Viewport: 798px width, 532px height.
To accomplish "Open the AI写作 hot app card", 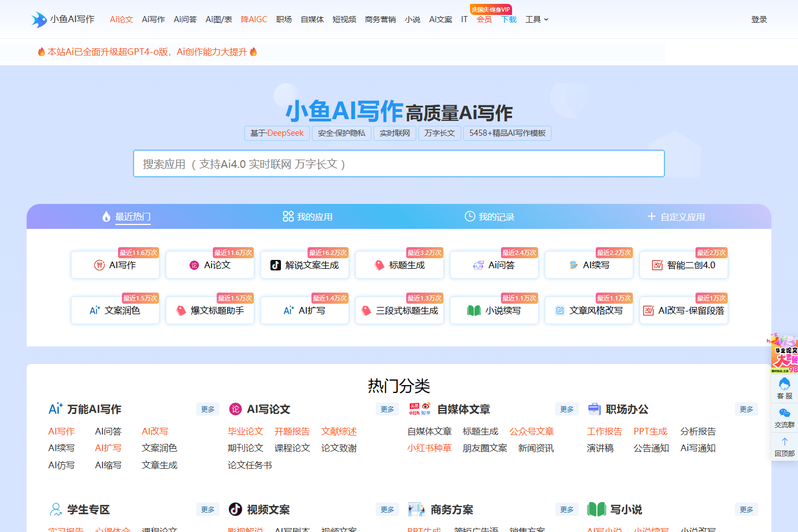I will (115, 265).
